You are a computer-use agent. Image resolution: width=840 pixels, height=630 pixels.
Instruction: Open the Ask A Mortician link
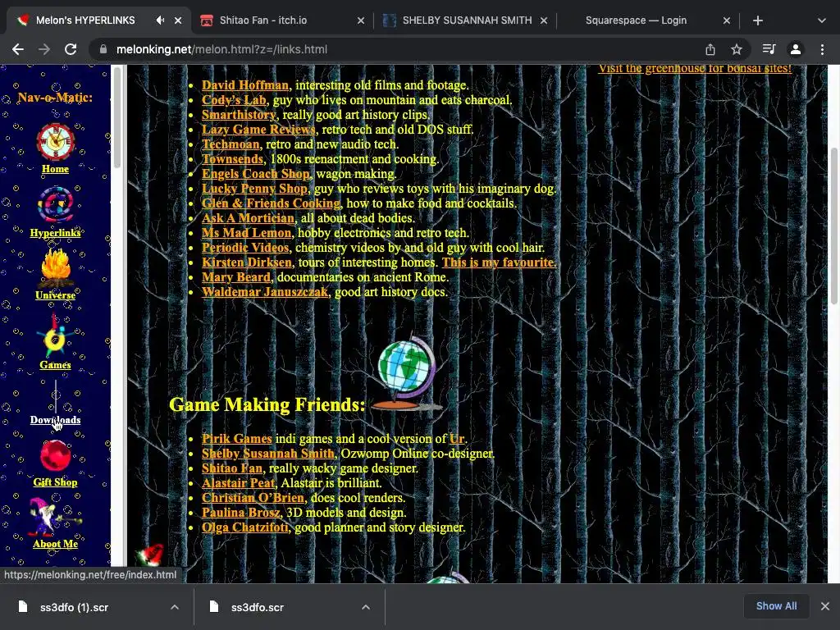pyautogui.click(x=248, y=218)
